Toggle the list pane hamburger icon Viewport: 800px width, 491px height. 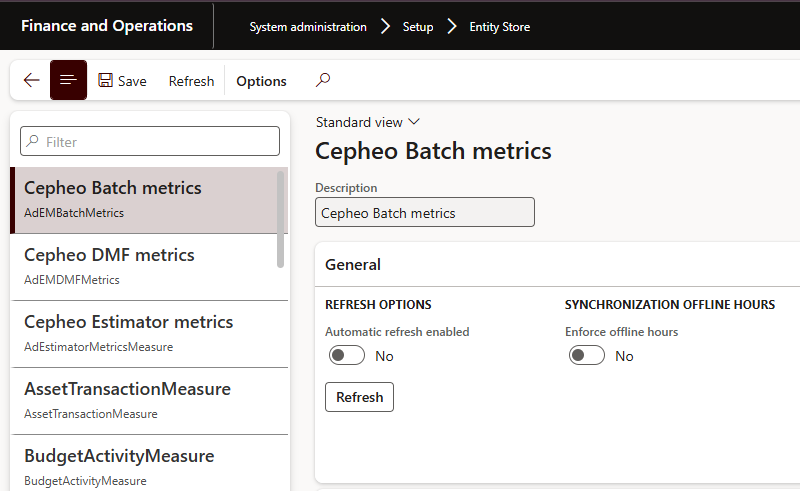[x=68, y=81]
